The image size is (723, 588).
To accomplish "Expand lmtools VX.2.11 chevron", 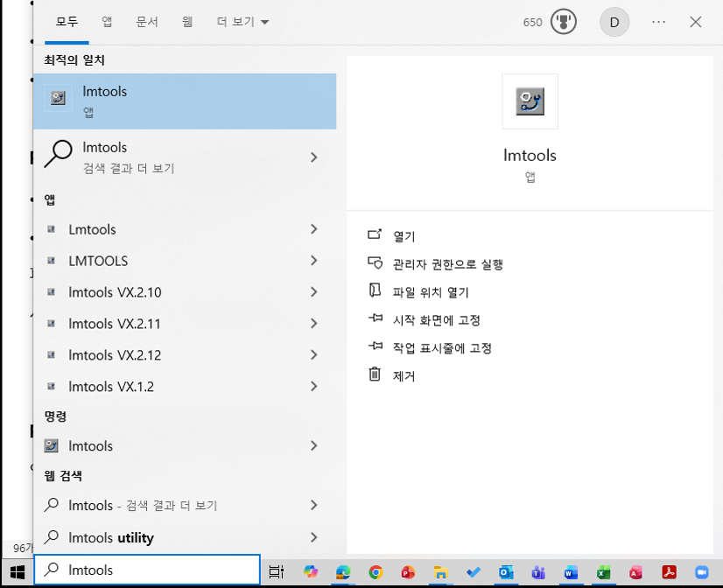I will [314, 324].
